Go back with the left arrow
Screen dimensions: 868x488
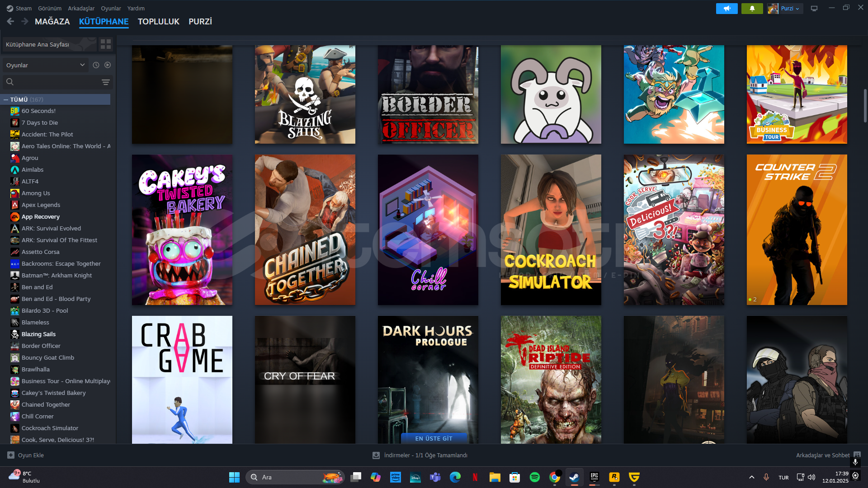[x=10, y=21]
